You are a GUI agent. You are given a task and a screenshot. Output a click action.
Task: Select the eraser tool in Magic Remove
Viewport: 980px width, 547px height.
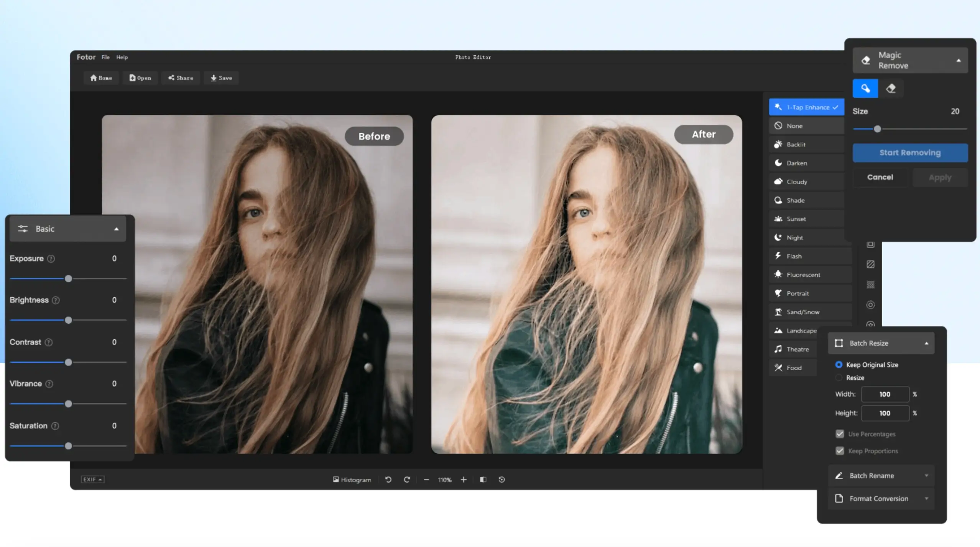(891, 89)
